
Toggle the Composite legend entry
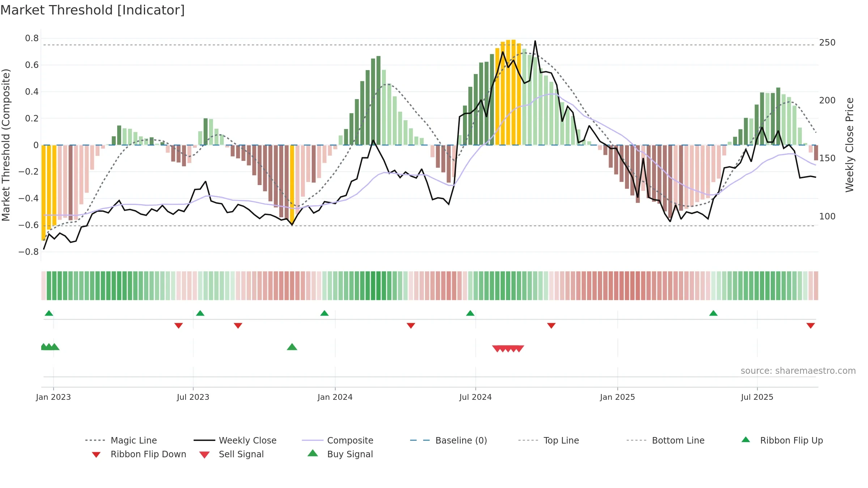point(338,440)
